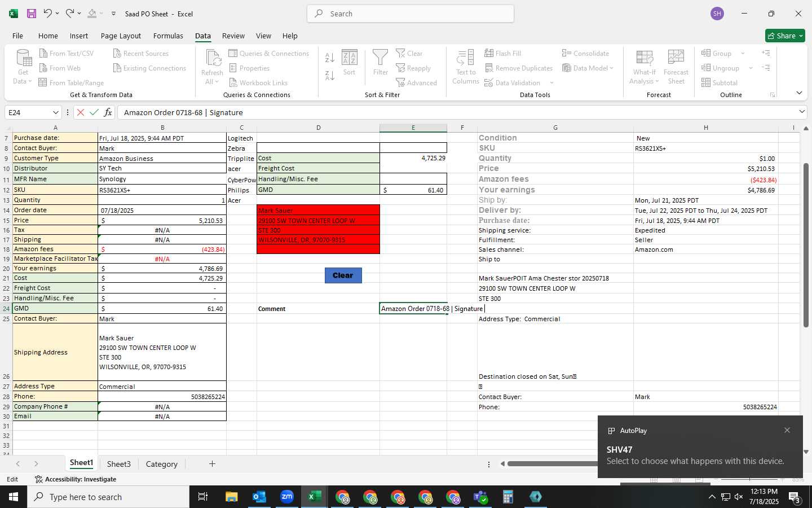
Task: Close the AutoPlay notification
Action: pos(787,430)
